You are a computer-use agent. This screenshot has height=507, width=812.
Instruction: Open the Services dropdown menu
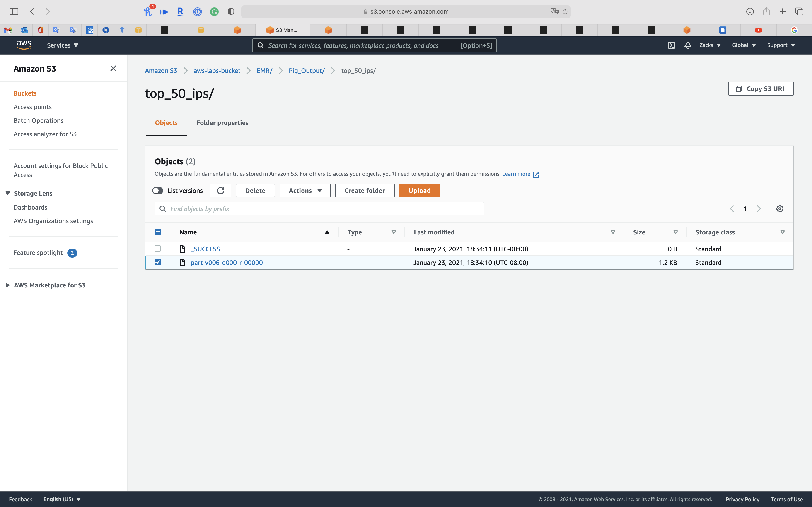(x=62, y=45)
